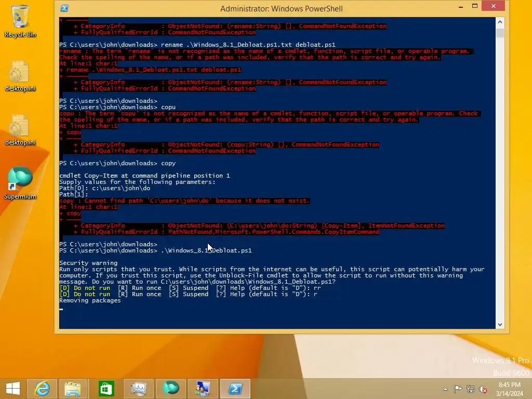
Task: Click the 'Removing packages' output line
Action: (x=90, y=300)
